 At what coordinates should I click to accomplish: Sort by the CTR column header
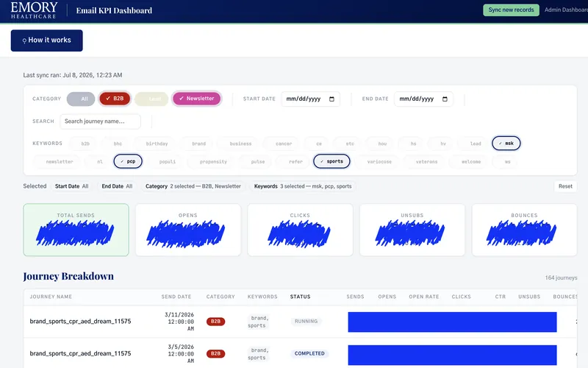tap(501, 297)
